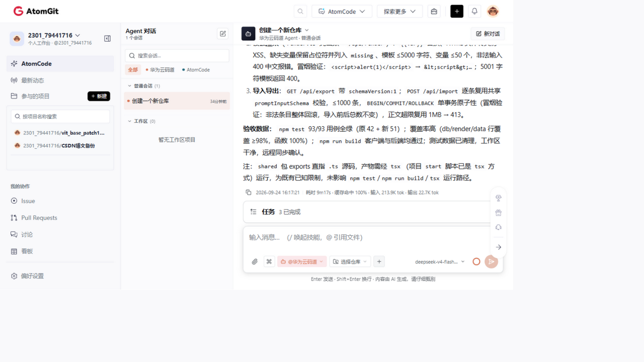Focus the 输入消息 message box
Viewport: 644px width, 362px height.
coord(367,237)
